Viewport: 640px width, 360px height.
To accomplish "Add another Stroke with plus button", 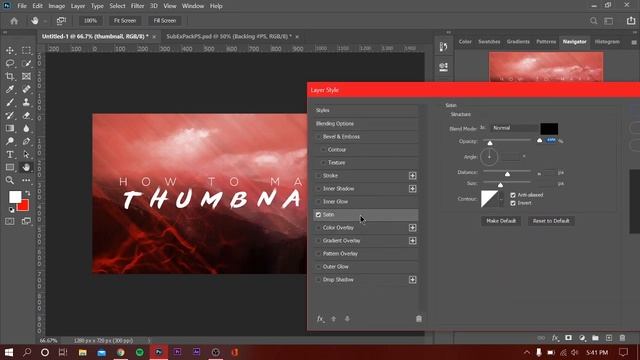I will 413,176.
